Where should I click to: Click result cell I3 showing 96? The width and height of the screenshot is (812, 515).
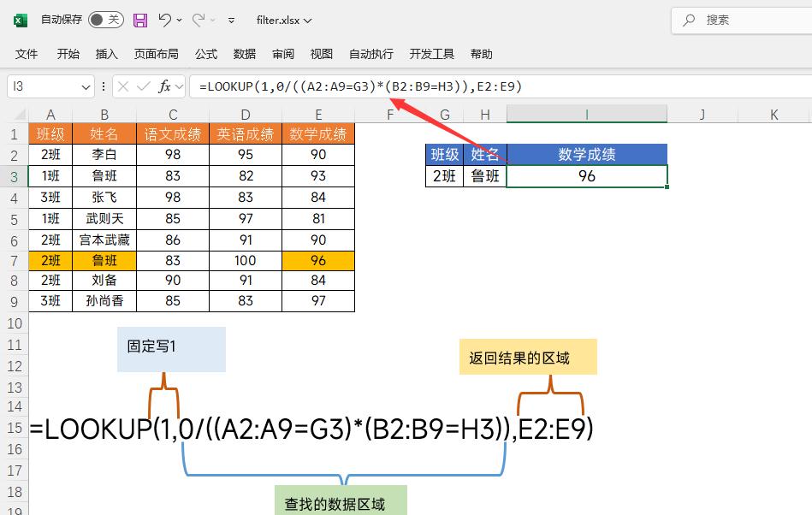pos(587,176)
